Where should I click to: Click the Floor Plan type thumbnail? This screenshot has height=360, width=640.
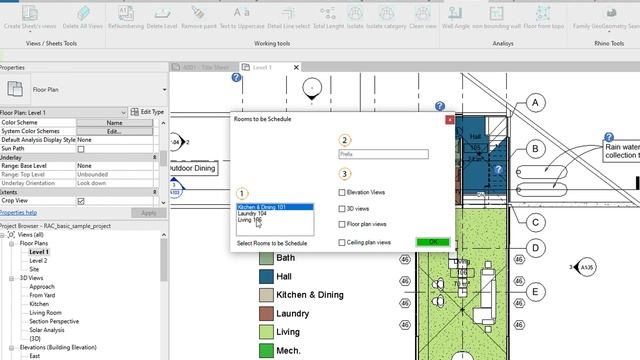point(15,89)
